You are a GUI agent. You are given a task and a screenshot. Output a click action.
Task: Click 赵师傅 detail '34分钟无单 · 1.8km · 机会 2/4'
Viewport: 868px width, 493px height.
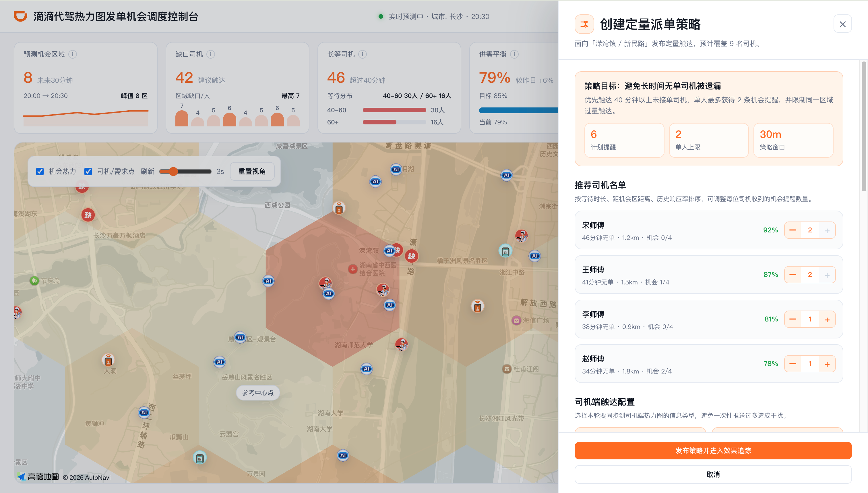tap(627, 371)
